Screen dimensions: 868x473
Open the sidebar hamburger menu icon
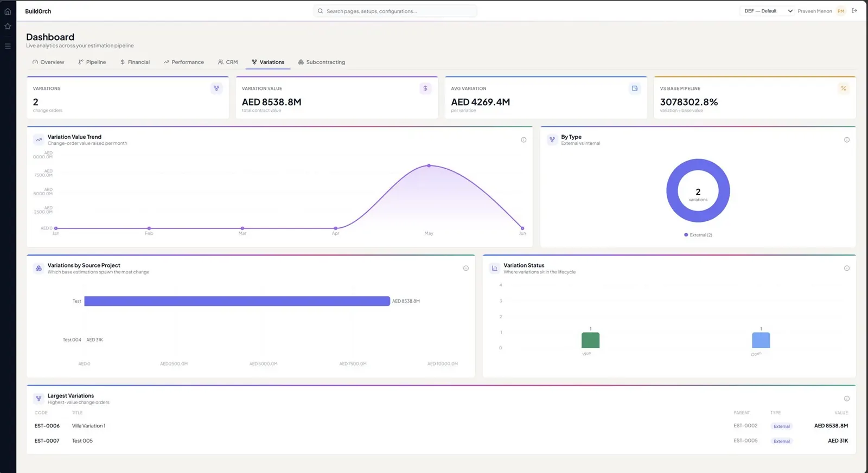click(8, 46)
